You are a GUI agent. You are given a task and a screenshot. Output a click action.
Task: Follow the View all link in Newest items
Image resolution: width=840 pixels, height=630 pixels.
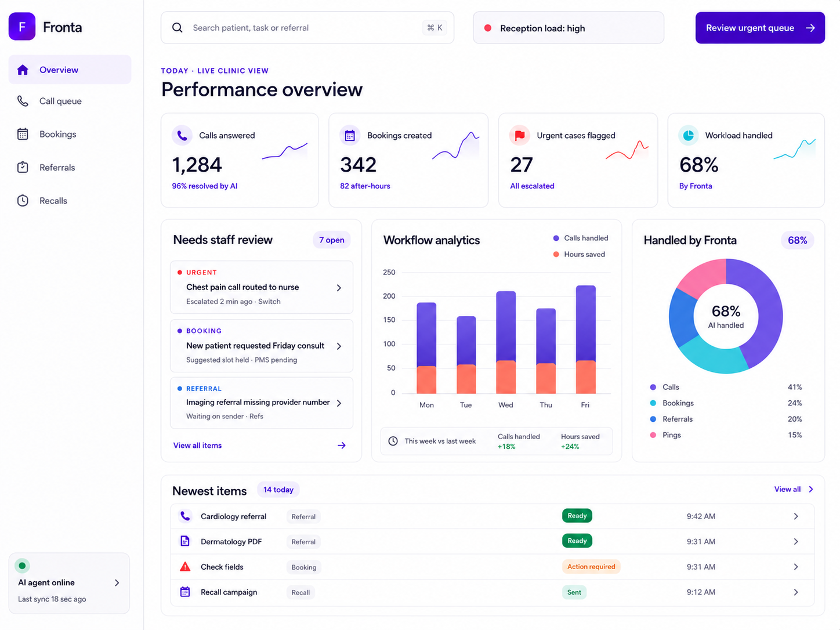coord(787,489)
